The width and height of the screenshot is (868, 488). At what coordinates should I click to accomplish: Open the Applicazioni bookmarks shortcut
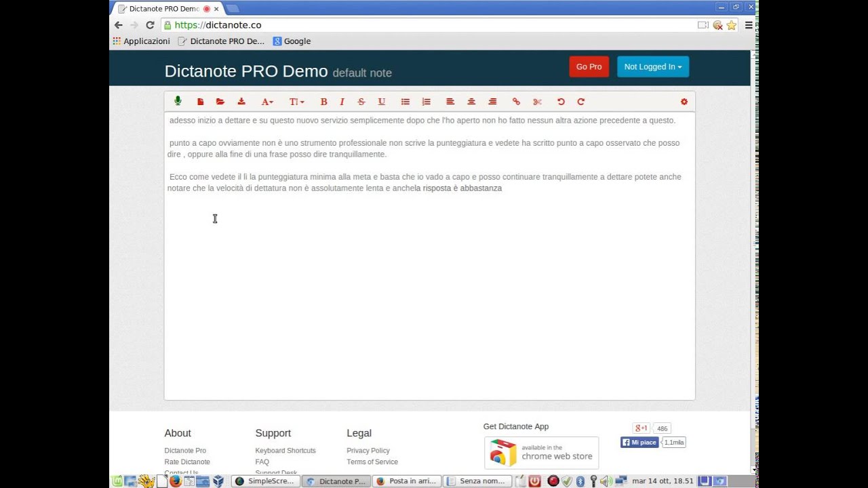tap(141, 41)
